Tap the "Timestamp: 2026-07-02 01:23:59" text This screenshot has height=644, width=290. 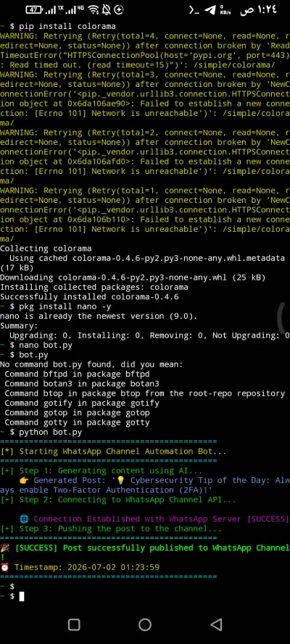[x=87, y=567]
